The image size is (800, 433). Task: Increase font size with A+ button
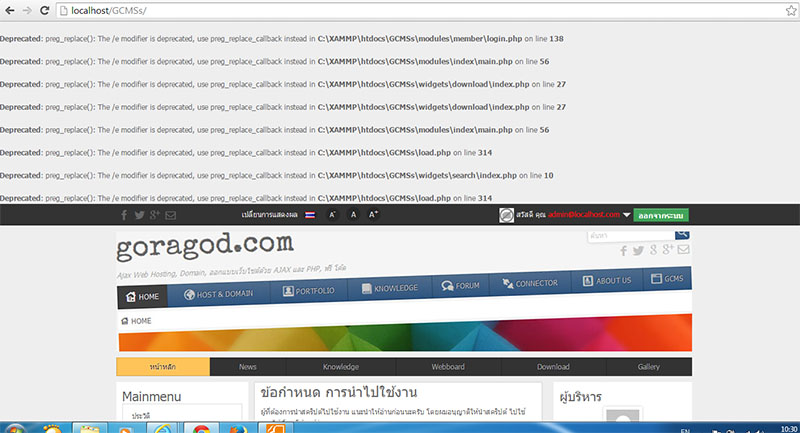373,215
